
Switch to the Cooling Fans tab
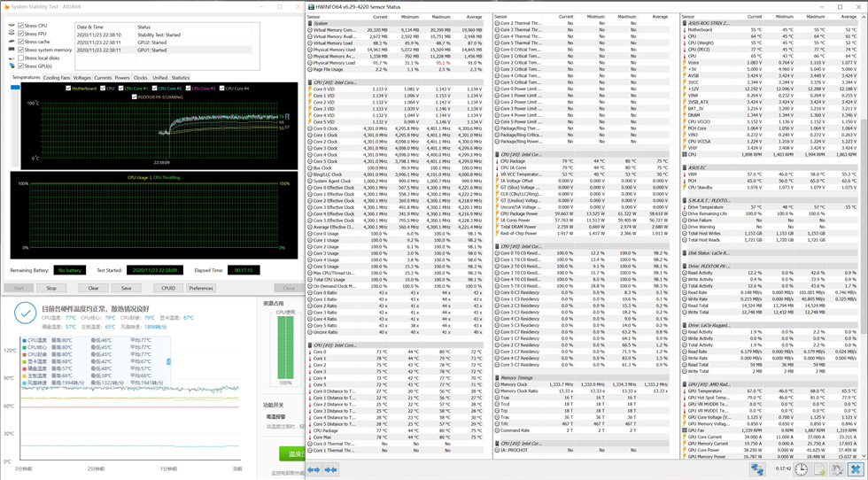click(x=57, y=78)
